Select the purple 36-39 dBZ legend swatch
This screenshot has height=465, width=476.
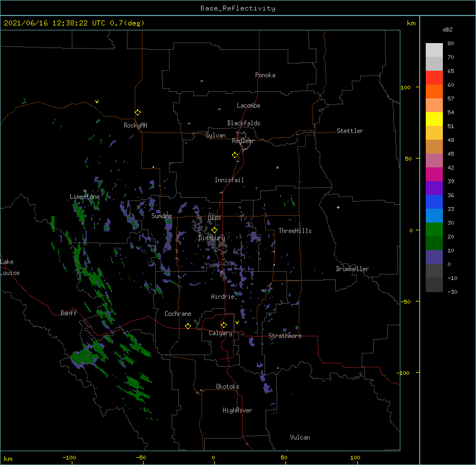click(x=434, y=188)
